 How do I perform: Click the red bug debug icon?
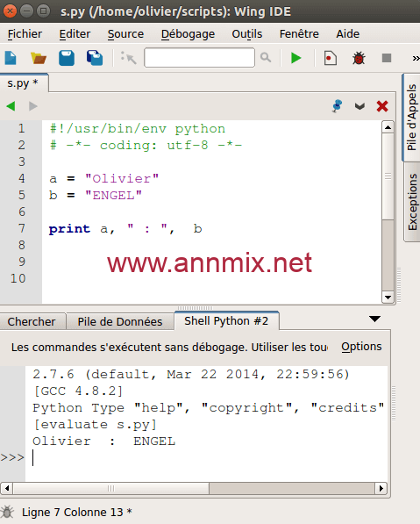coord(359,58)
